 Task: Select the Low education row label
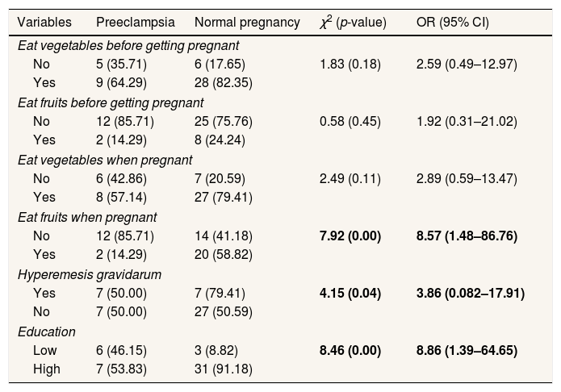pyautogui.click(x=44, y=351)
